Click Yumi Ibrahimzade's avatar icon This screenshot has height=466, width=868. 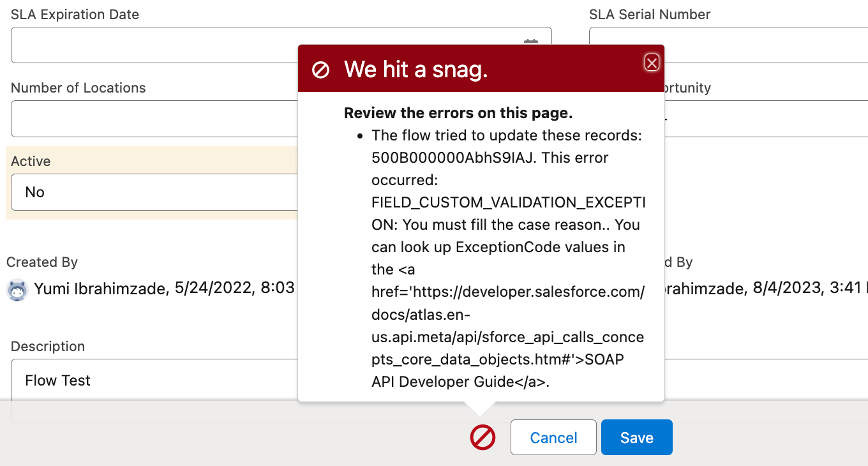(x=16, y=289)
